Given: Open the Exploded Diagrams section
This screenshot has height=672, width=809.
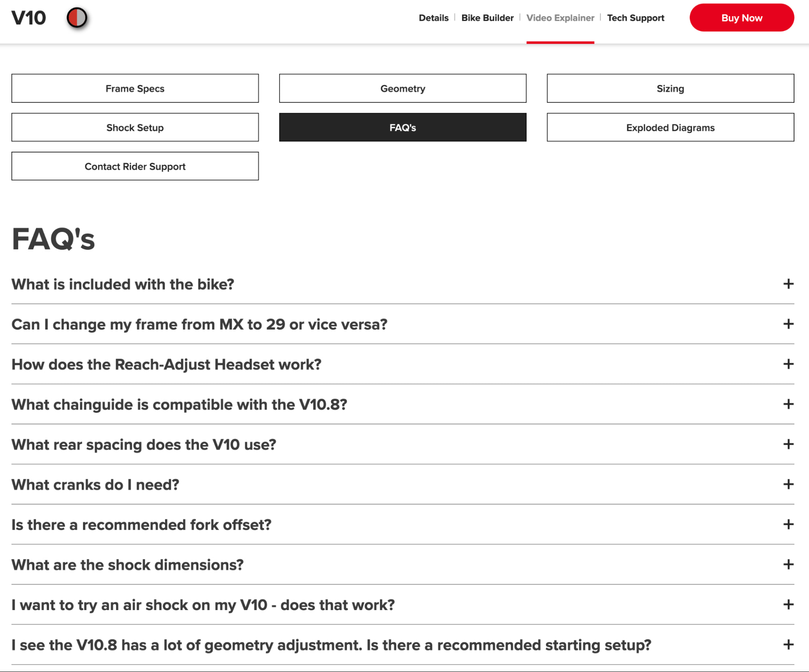Looking at the screenshot, I should (671, 127).
